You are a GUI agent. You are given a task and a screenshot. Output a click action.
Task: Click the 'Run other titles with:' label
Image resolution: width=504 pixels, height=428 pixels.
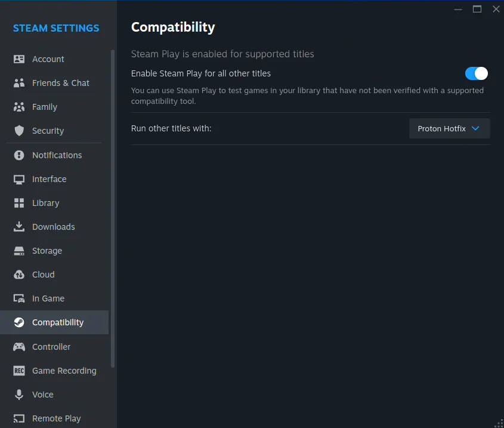(x=171, y=128)
